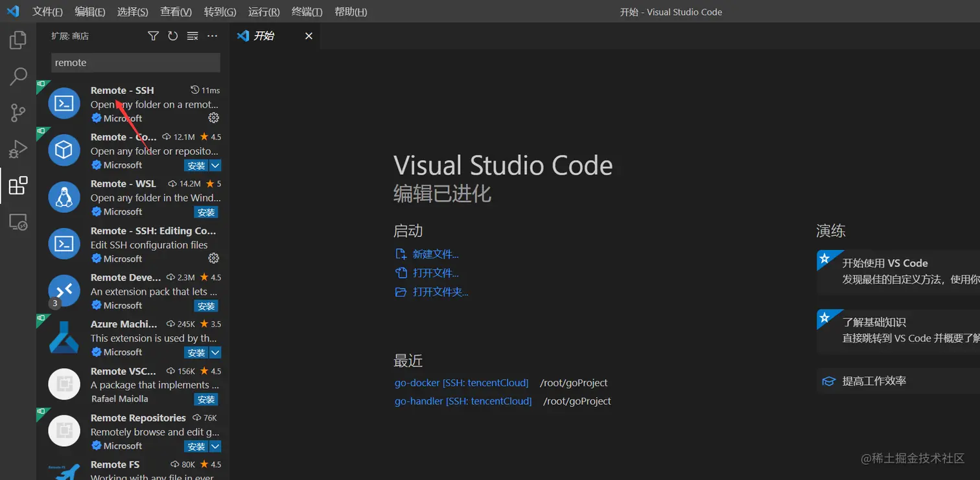Open the 转到(G) menu

click(x=220, y=12)
